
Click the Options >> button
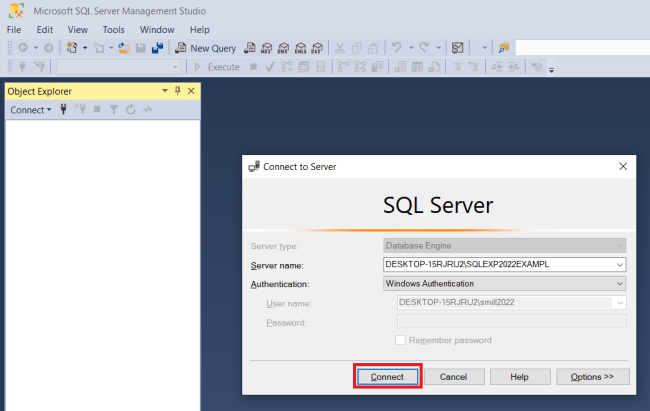coord(592,377)
